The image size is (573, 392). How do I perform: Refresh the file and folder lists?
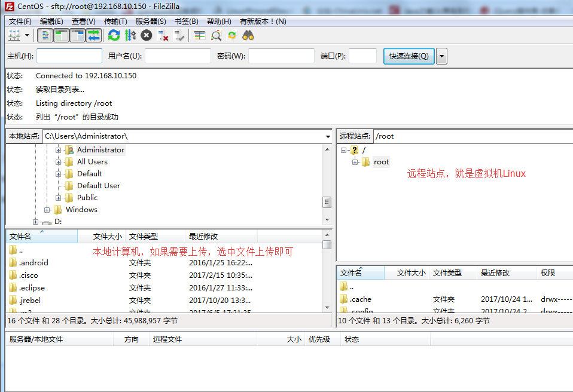point(114,35)
